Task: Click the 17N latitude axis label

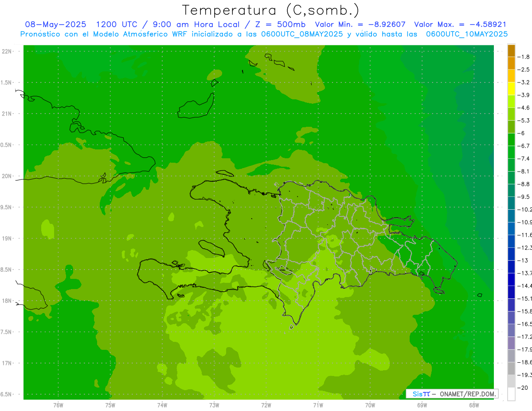Action: pos(7,363)
